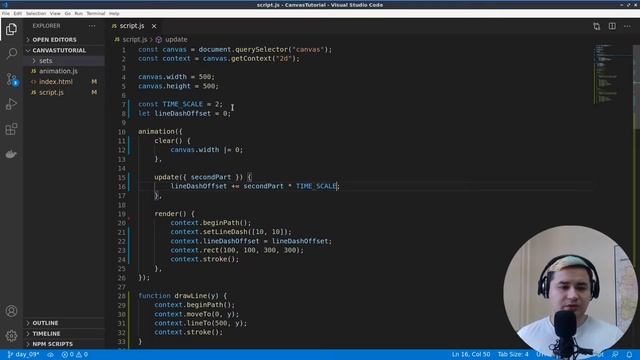Screen dimensions: 640x360
Task: Open the Go menu
Action: [67, 13]
